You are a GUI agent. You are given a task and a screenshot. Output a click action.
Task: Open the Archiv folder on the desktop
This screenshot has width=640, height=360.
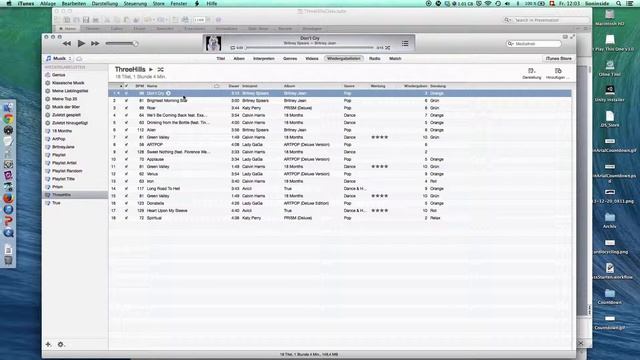610,220
